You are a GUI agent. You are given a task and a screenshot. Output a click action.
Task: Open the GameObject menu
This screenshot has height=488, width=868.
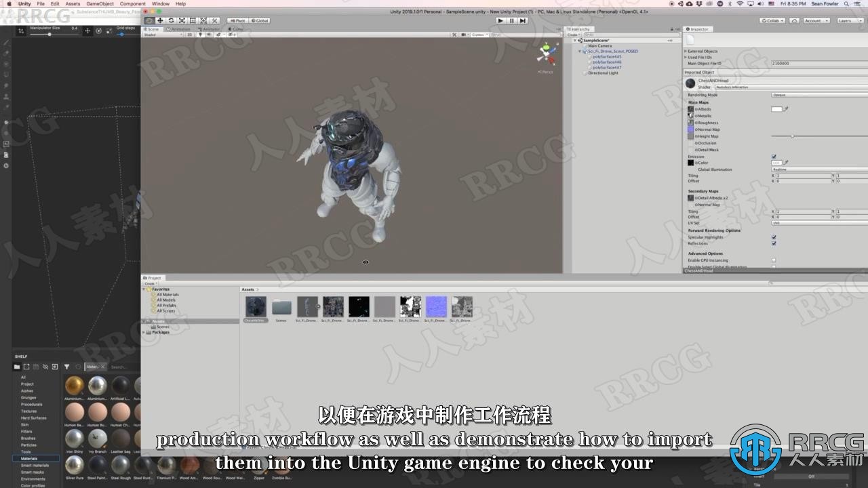(100, 3)
